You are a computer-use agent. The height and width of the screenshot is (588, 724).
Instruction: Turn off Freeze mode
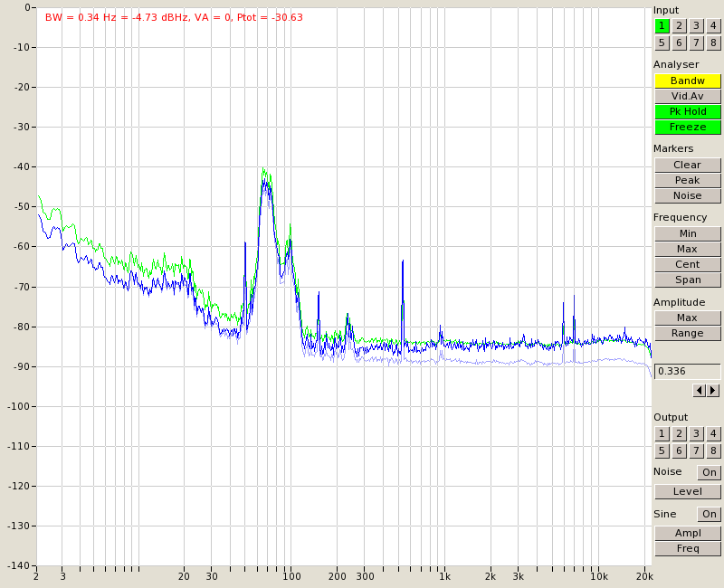pos(688,127)
